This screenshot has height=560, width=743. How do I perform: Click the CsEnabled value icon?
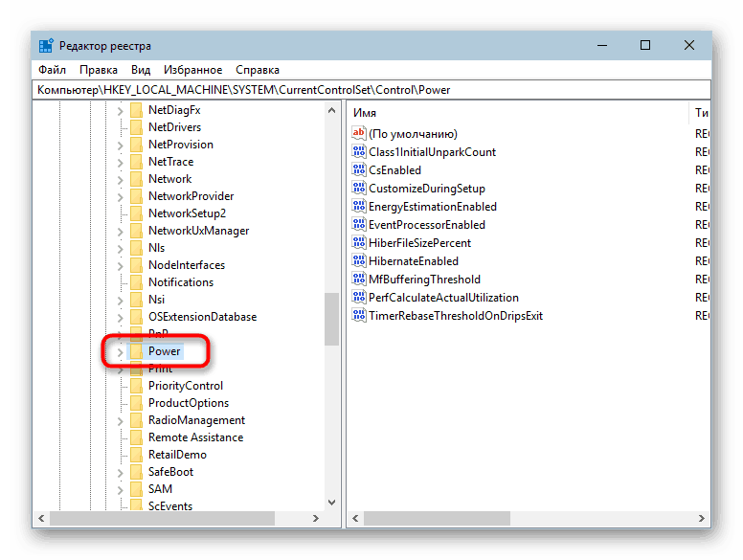pyautogui.click(x=359, y=169)
